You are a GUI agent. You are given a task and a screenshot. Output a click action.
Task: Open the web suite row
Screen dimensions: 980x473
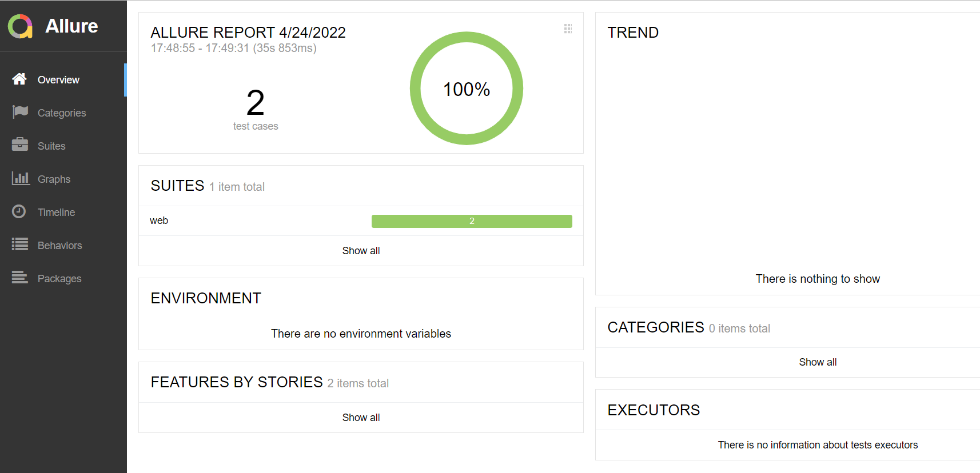361,221
